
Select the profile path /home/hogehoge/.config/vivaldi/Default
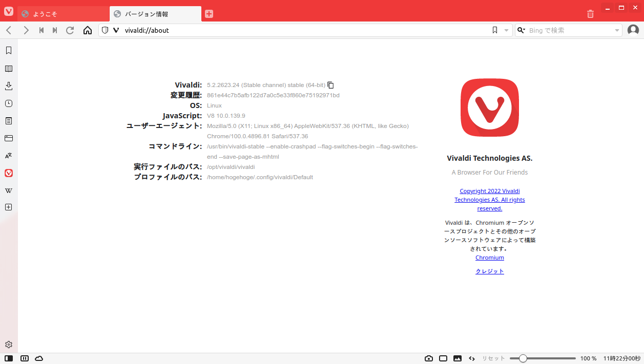(260, 177)
